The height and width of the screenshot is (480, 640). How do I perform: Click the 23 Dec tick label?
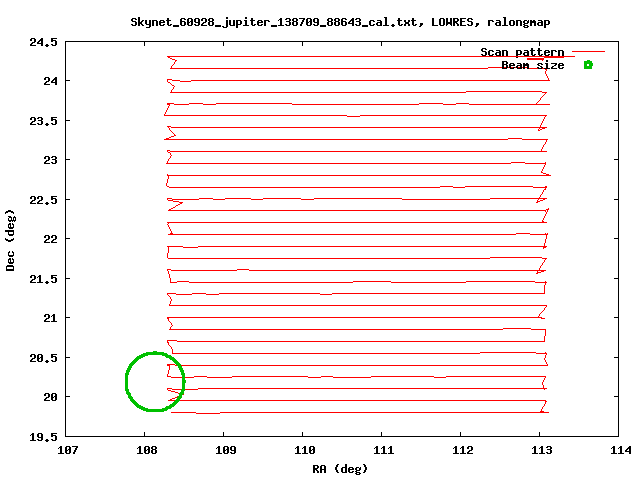pyautogui.click(x=51, y=160)
